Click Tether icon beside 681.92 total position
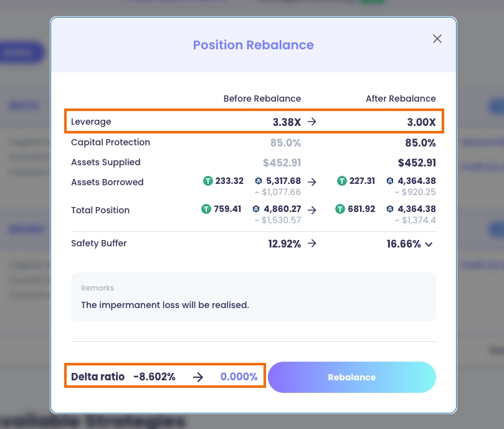Image resolution: width=504 pixels, height=429 pixels. (x=340, y=209)
